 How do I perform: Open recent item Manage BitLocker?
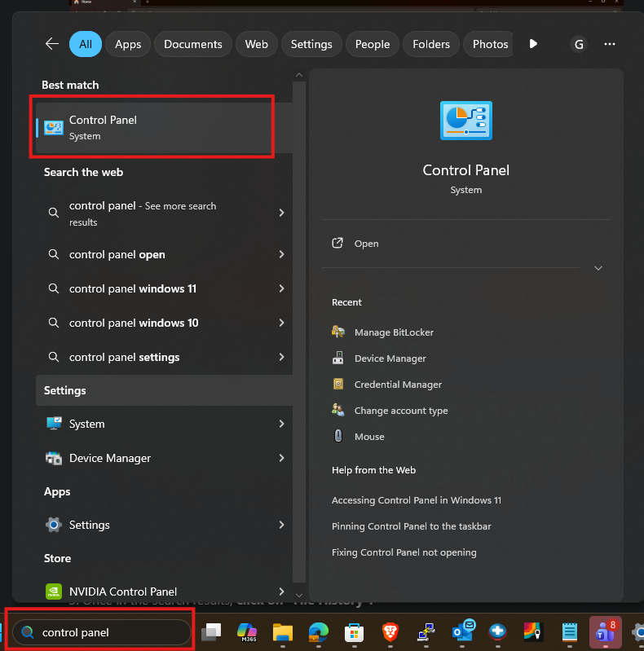coord(394,332)
